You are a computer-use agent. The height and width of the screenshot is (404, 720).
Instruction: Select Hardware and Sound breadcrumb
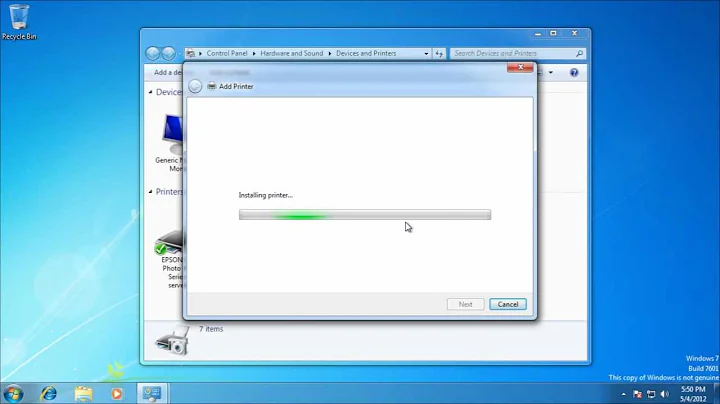click(x=292, y=53)
